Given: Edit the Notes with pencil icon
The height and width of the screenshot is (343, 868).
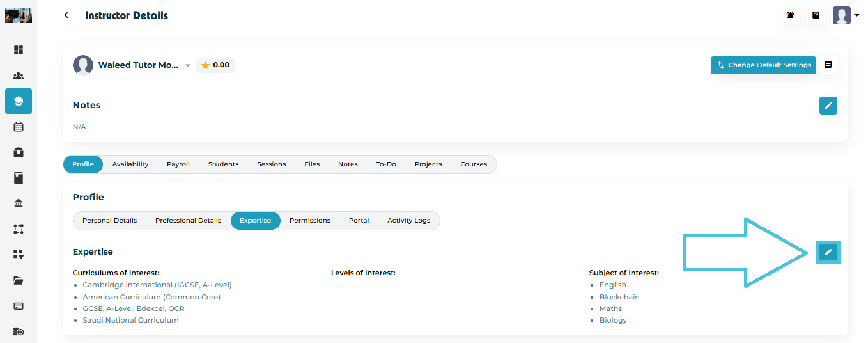Looking at the screenshot, I should [828, 106].
